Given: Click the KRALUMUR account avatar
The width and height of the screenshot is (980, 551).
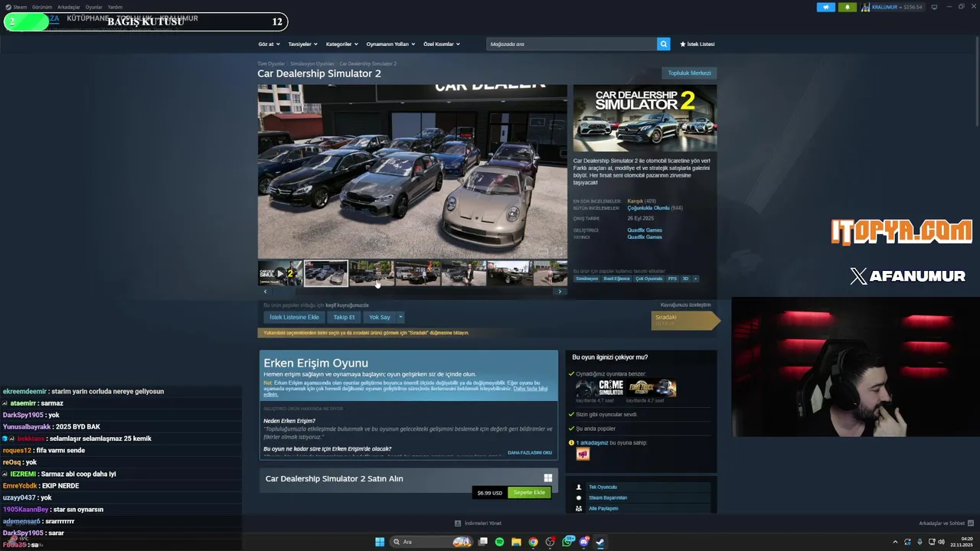Looking at the screenshot, I should click(866, 7).
